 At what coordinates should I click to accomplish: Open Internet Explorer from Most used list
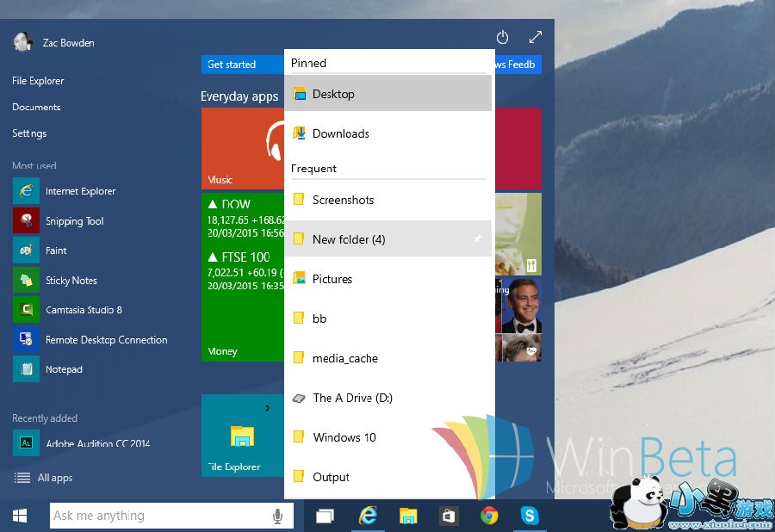80,191
